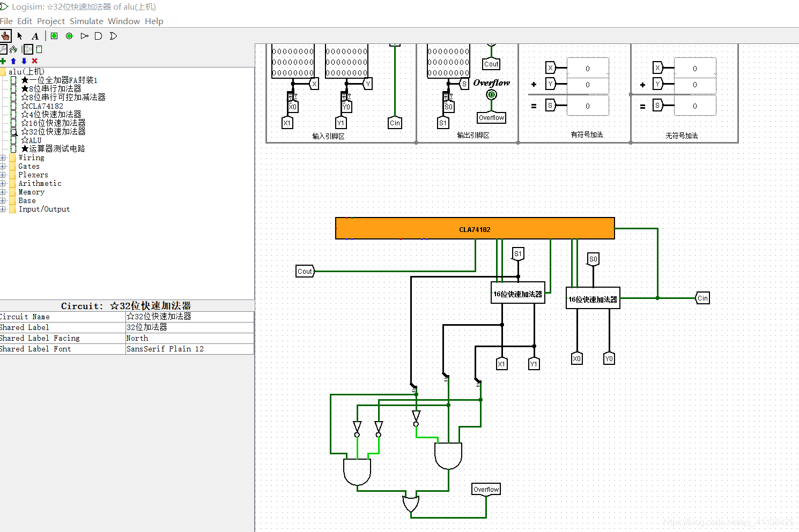Add an output pin from the toolbar
Viewport: 799px width, 532px height.
coord(69,36)
